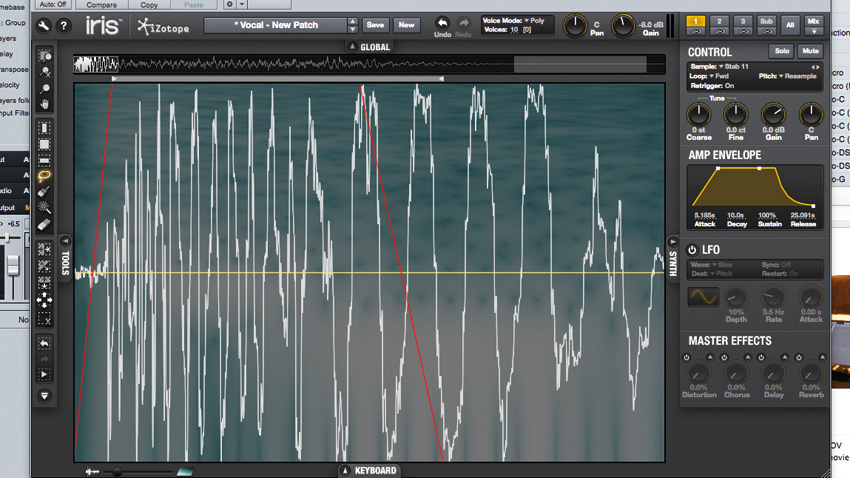This screenshot has height=478, width=850.
Task: Open the question mark help icon
Action: [63, 25]
